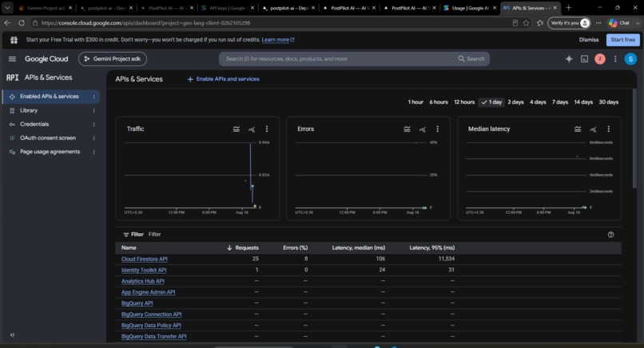Switch to Usage Google AI browser tab
Viewport: 644px width, 348px height.
pos(470,8)
